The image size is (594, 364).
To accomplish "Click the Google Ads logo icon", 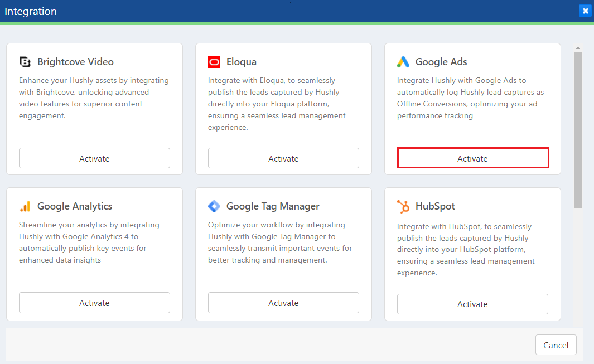I will click(403, 62).
